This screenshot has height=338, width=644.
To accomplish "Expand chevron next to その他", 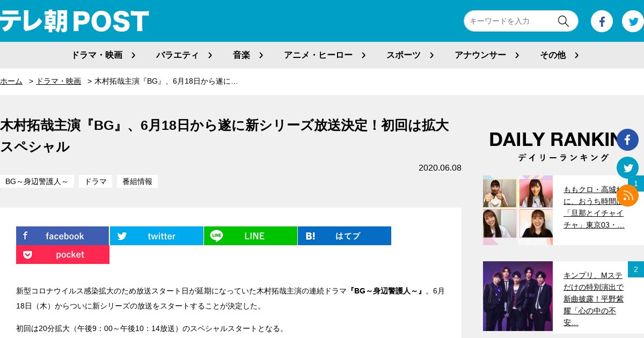I will click(576, 55).
